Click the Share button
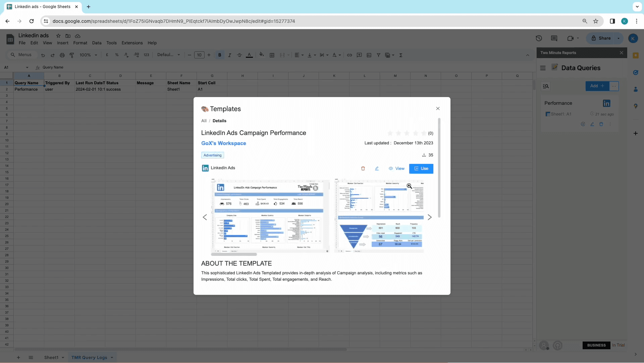644x363 pixels. tap(601, 38)
